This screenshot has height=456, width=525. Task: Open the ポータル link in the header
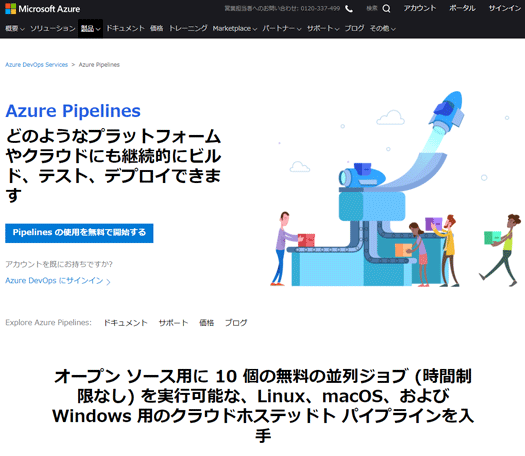(x=462, y=8)
